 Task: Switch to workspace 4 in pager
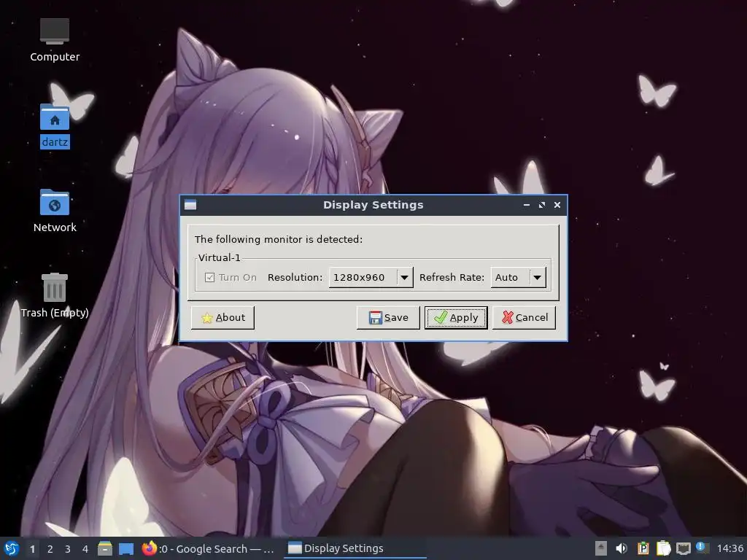pyautogui.click(x=85, y=549)
